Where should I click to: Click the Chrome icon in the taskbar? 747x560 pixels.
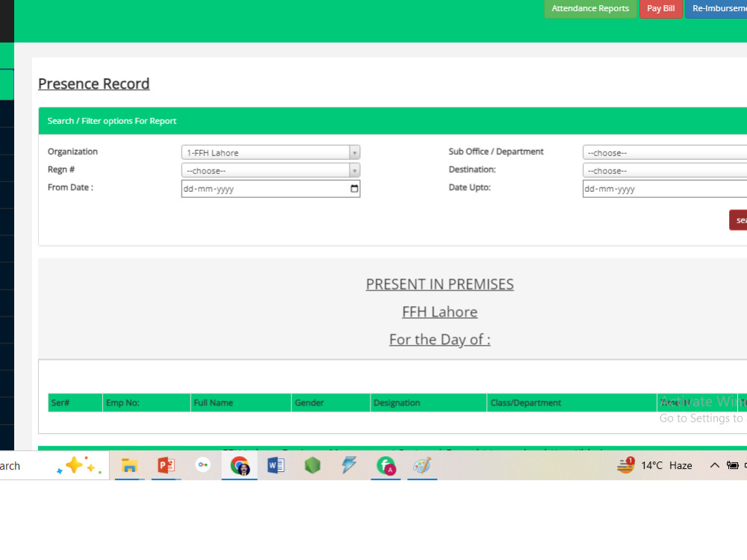240,465
